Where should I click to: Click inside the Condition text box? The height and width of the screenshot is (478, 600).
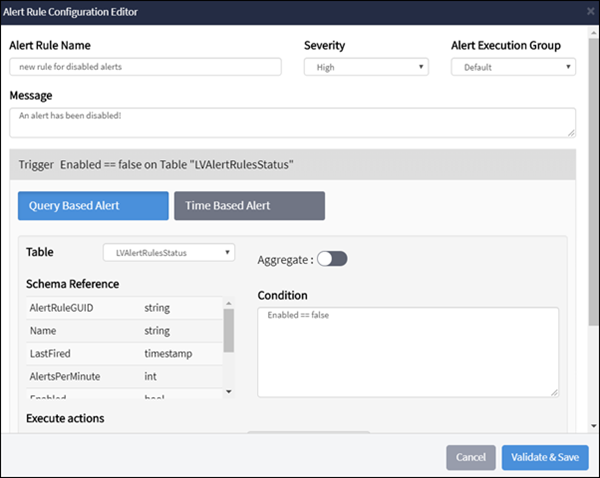coord(407,351)
